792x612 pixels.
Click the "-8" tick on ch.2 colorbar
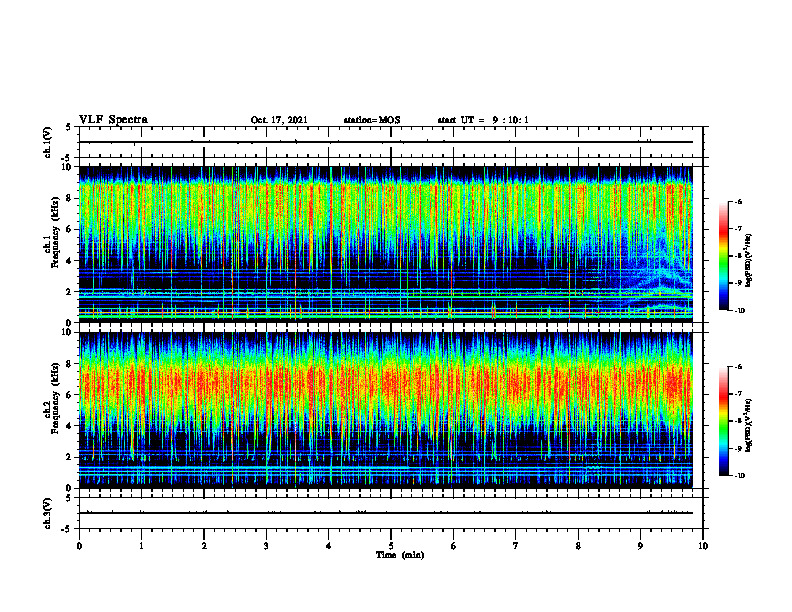(738, 421)
